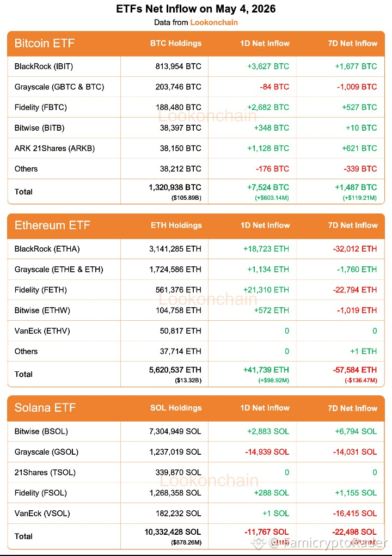Click the VanEck (ETHV) row label
The image size is (392, 556).
(x=42, y=331)
